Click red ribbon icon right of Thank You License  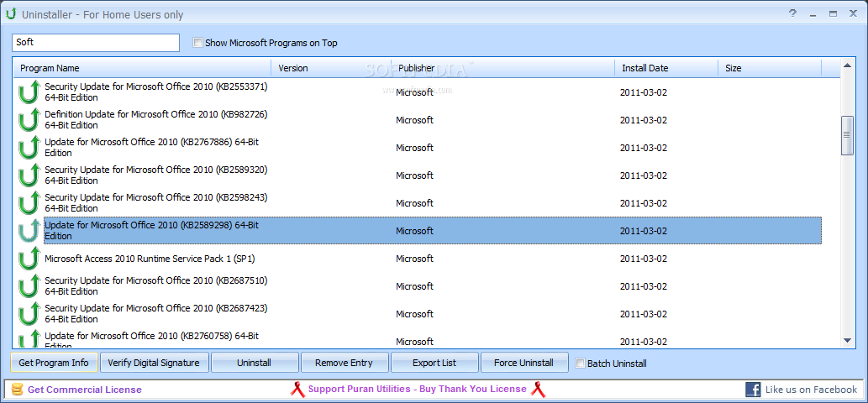[x=538, y=390]
